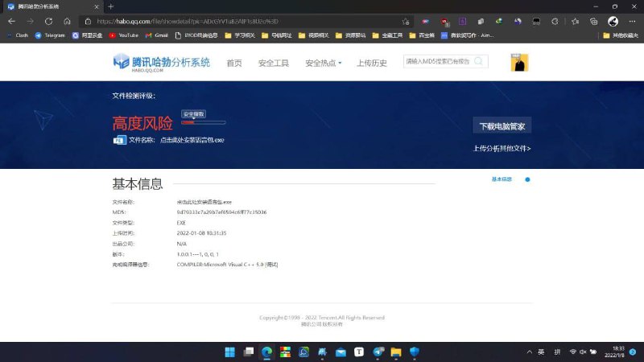Add page to favorites star icon
644x362 pixels.
[x=406, y=22]
